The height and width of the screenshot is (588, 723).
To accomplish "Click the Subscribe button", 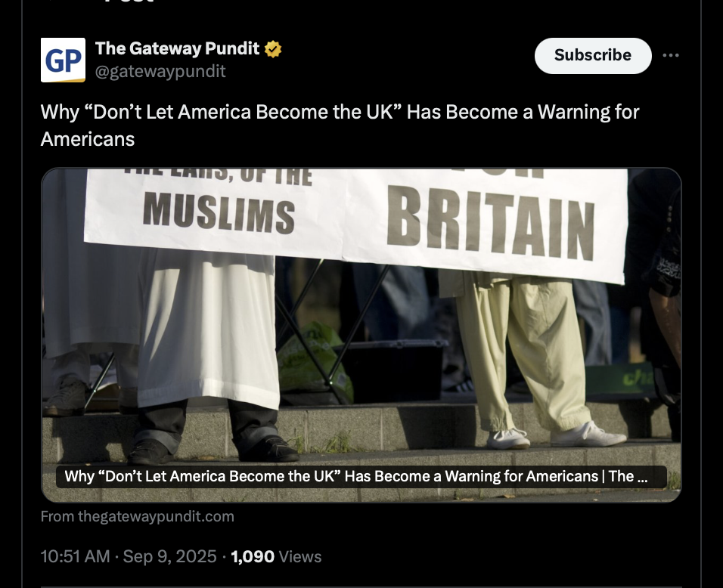I will (x=593, y=55).
